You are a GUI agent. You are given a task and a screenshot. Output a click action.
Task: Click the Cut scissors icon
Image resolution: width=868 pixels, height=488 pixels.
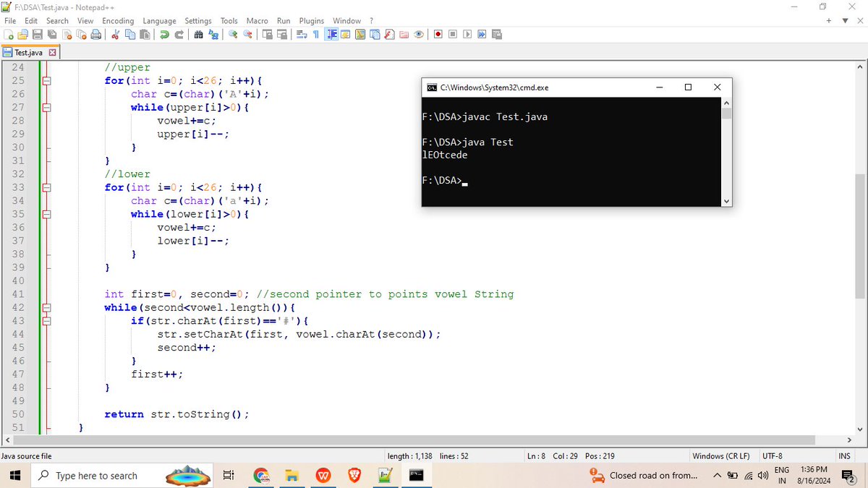(115, 34)
